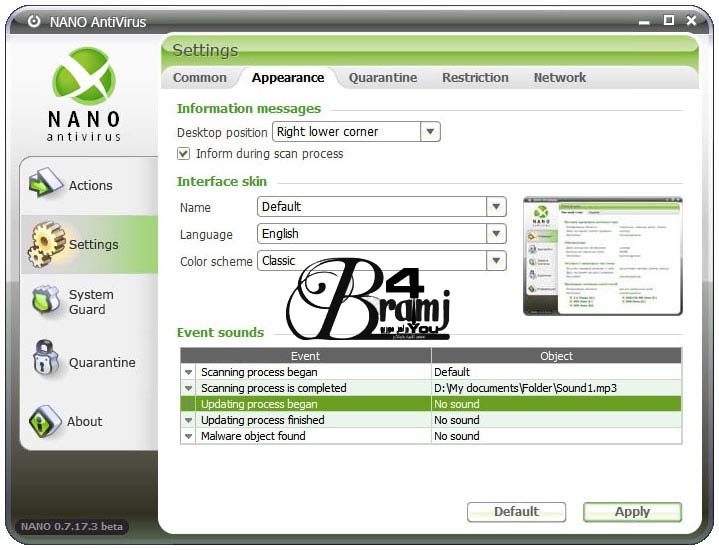Click the NANO antivirus logo
719x550 pixels.
[x=83, y=95]
